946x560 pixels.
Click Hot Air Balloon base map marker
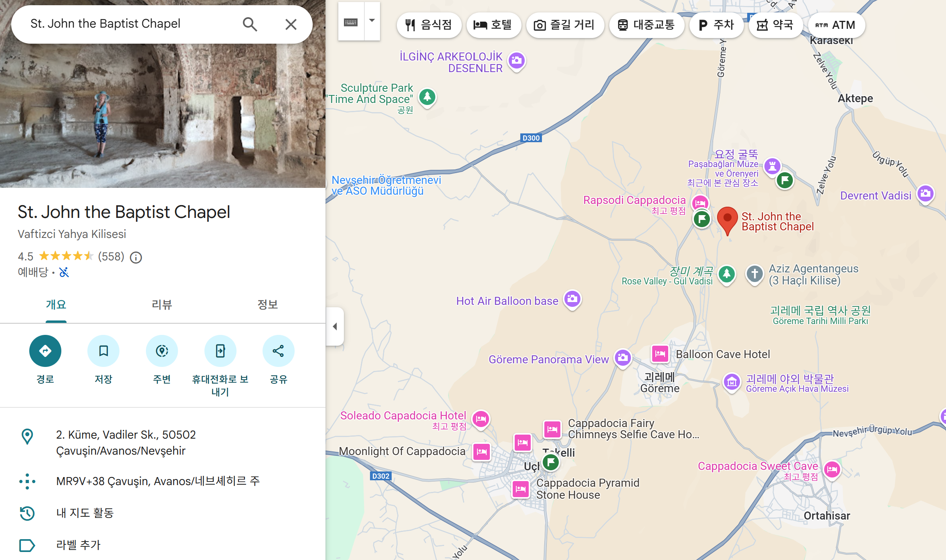pos(572,299)
